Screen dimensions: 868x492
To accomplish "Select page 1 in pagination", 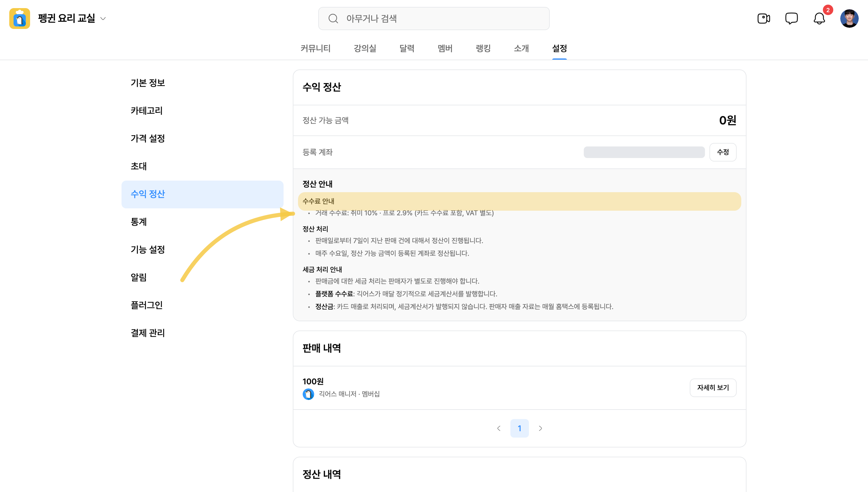I will [x=519, y=428].
